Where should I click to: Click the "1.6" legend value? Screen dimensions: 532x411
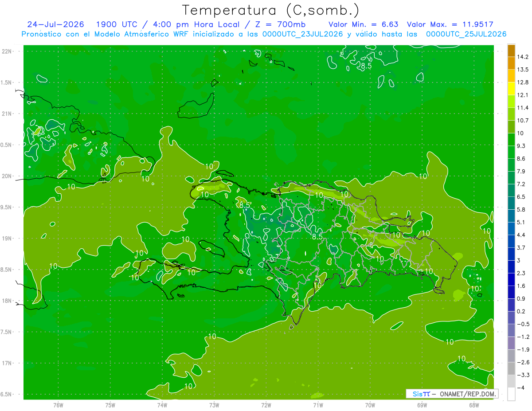point(522,286)
